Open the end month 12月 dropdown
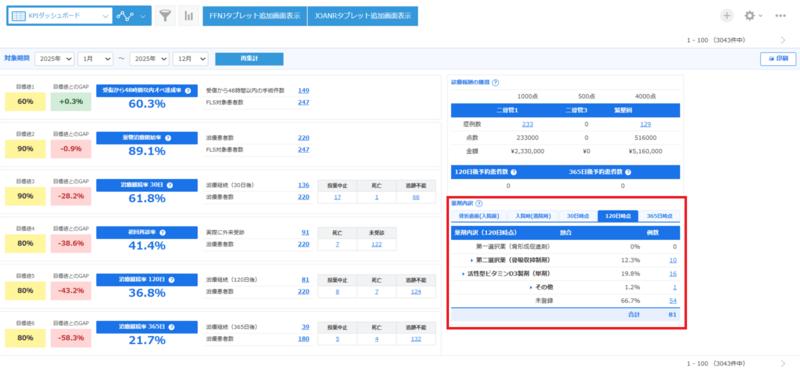Screen dimensions: 800x369 point(190,59)
